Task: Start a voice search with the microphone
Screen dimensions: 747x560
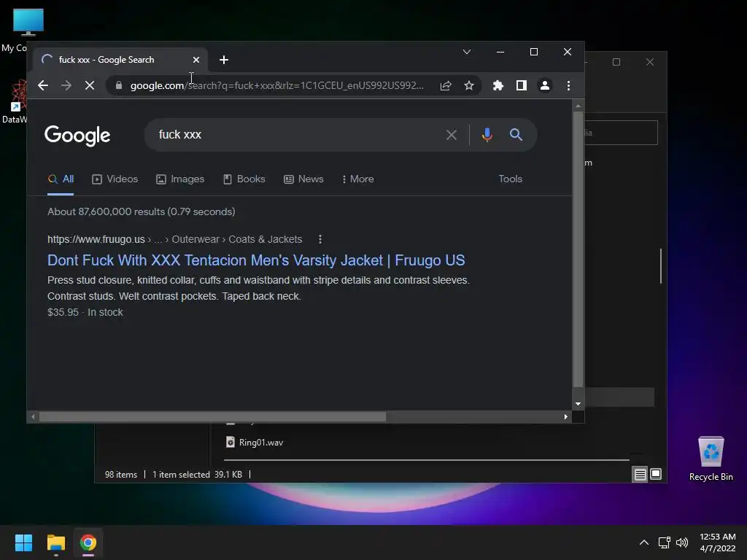Action: tap(487, 135)
